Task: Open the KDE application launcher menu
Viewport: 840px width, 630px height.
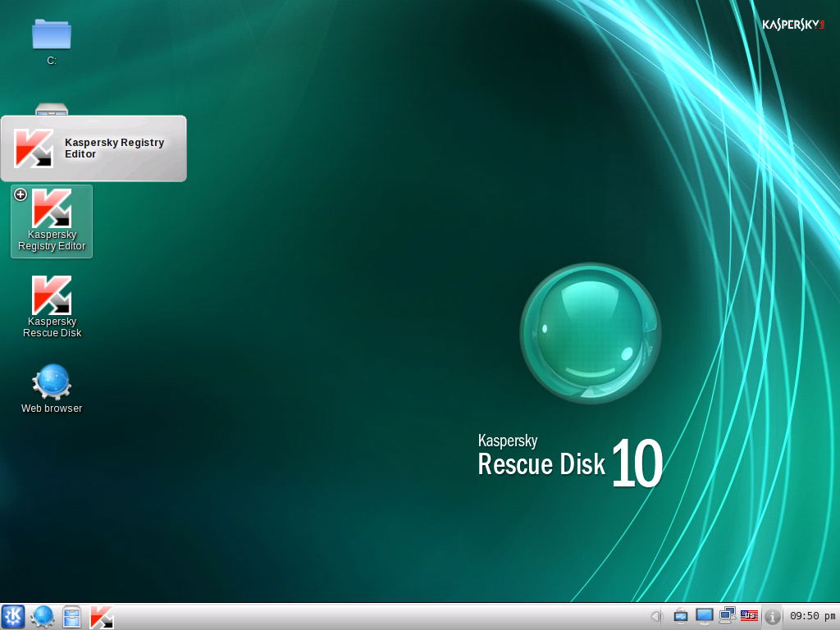Action: [13, 616]
